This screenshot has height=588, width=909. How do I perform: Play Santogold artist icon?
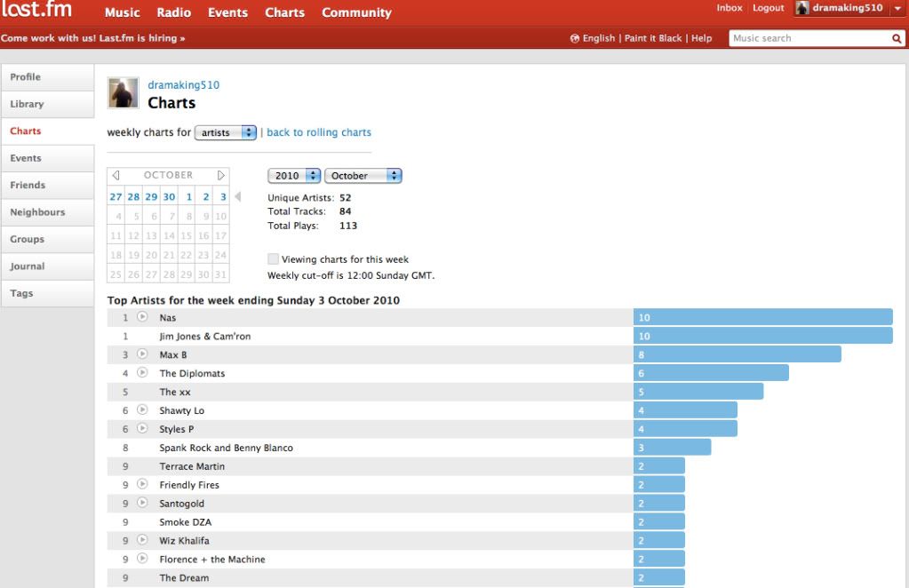click(x=142, y=502)
